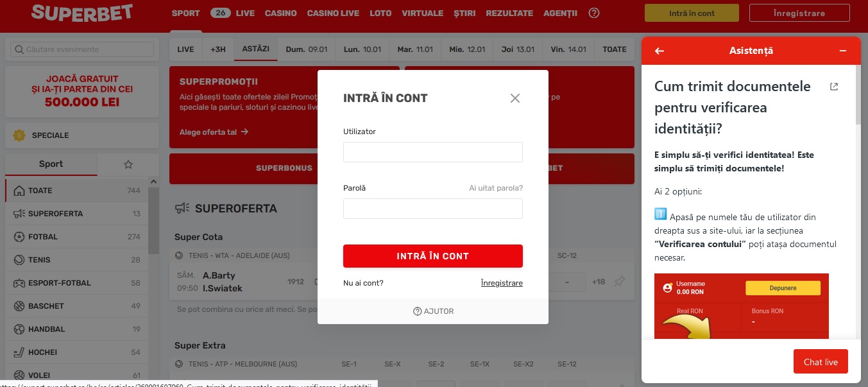Image resolution: width=868 pixels, height=387 pixels.
Task: Select the Mar. 11.01 date tab
Action: coord(415,49)
